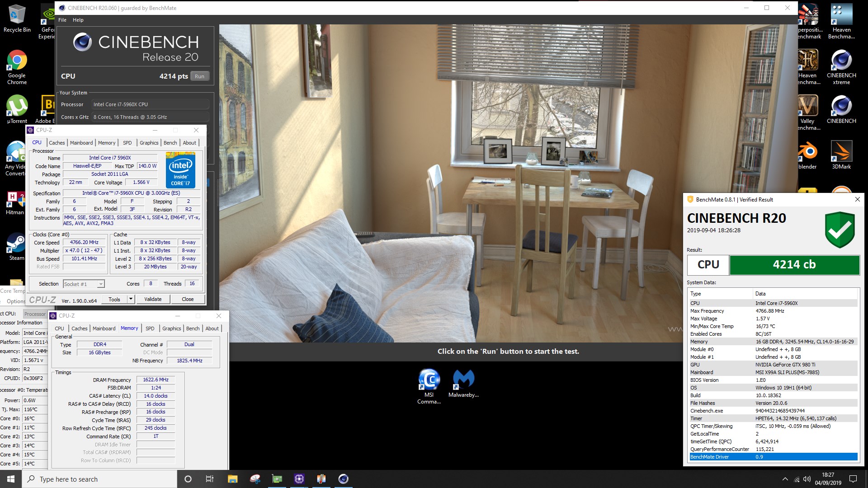Image resolution: width=868 pixels, height=488 pixels.
Task: Expand the Socket #1 selection dropdown
Action: (101, 284)
